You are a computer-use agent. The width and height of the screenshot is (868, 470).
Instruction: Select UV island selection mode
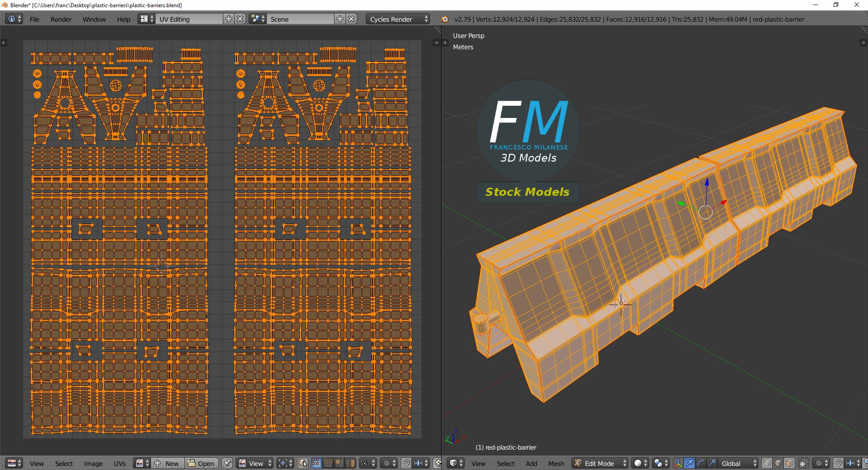point(350,463)
